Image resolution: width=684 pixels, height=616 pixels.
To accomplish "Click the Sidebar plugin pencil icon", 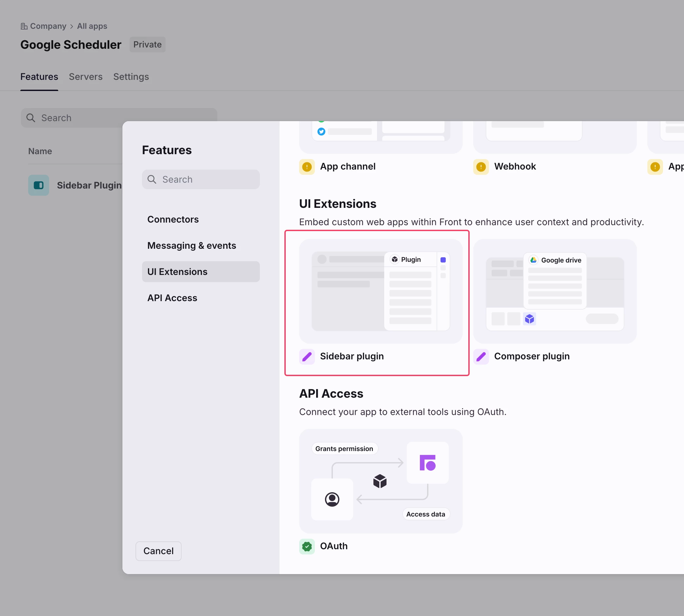I will coord(307,356).
